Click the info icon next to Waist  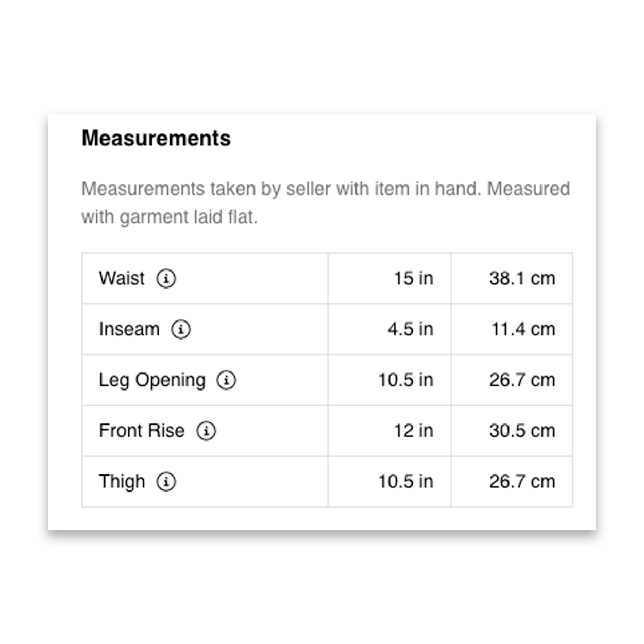[166, 279]
